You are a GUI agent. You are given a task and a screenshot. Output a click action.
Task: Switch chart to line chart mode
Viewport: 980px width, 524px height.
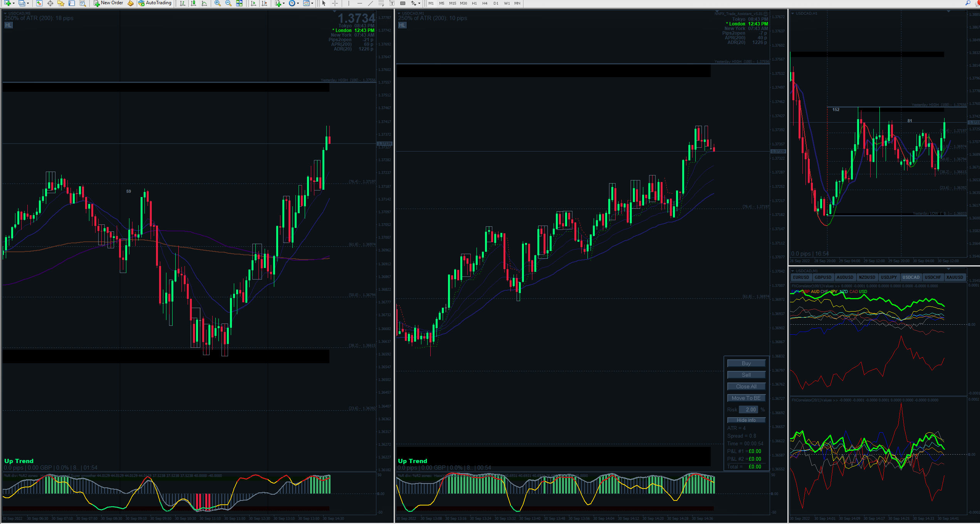click(x=204, y=3)
